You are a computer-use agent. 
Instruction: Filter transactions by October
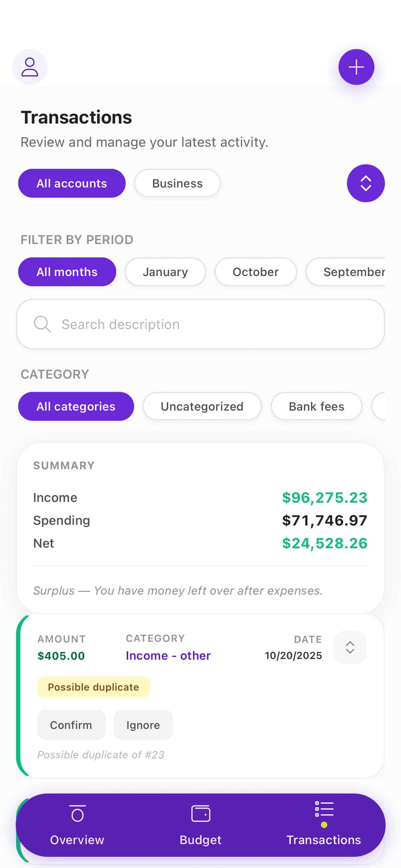[x=255, y=272]
